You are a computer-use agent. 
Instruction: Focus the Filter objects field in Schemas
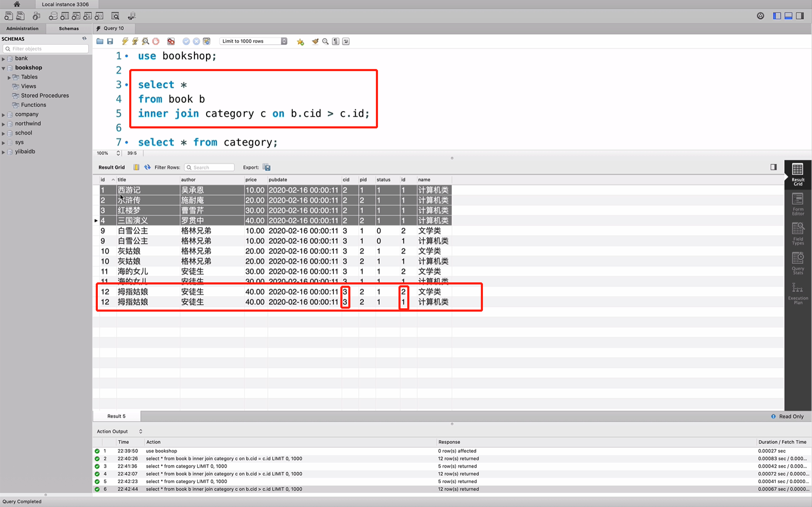coord(46,49)
